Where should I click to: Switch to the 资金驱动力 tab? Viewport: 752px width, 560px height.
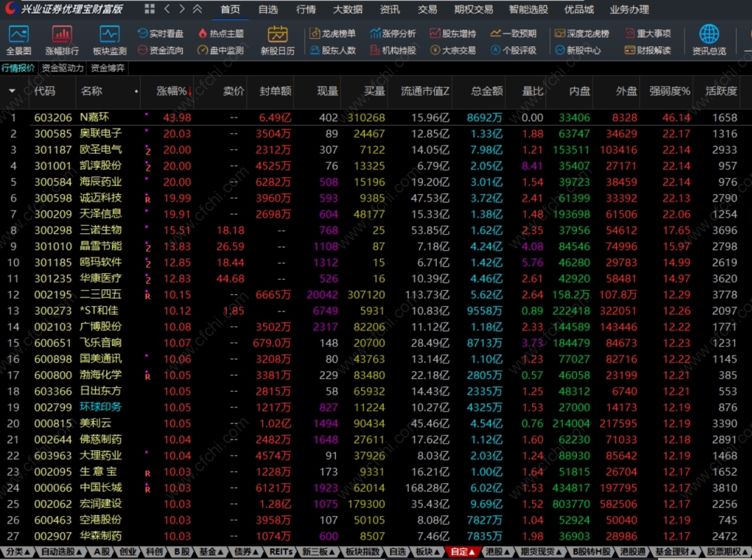(62, 68)
